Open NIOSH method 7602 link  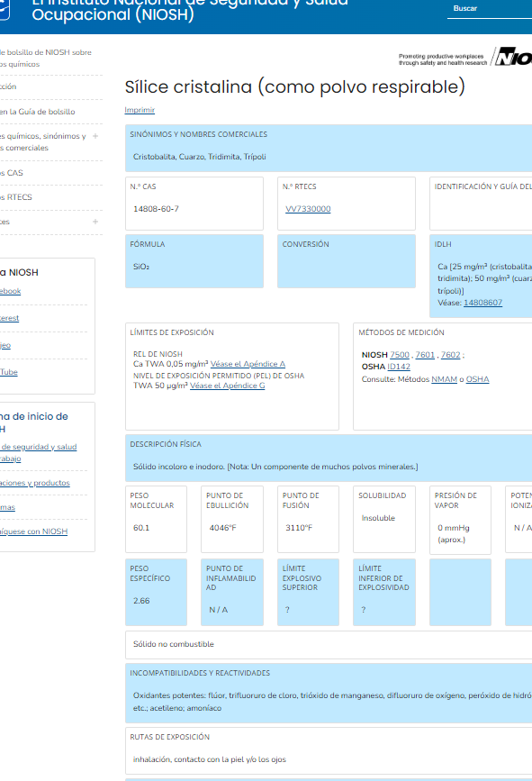pyautogui.click(x=450, y=355)
